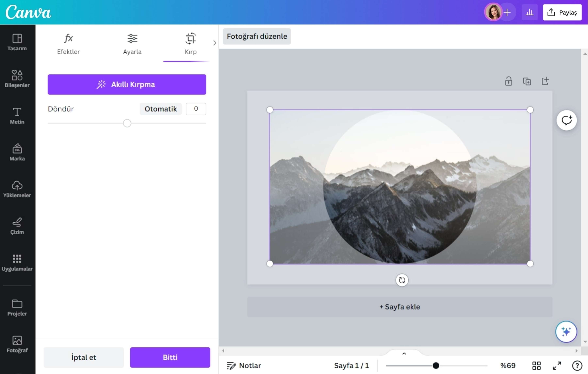The height and width of the screenshot is (374, 588).
Task: Select the Kırp crop tab
Action: (190, 44)
